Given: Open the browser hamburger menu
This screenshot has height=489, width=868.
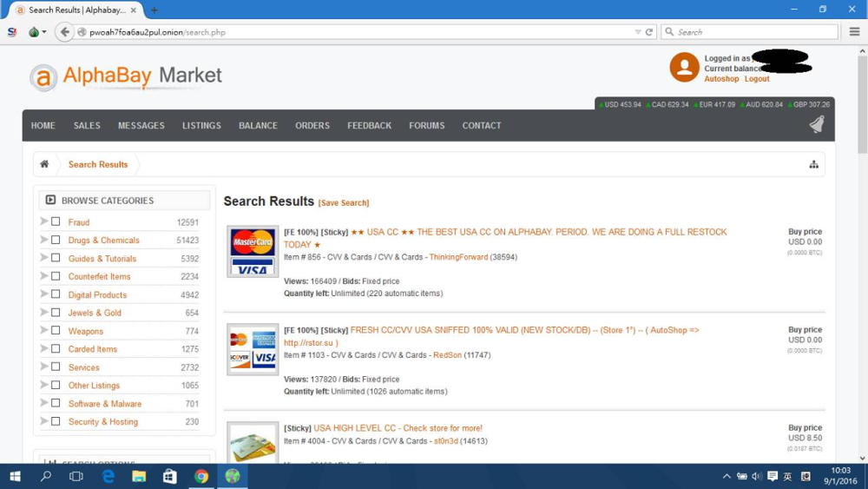Looking at the screenshot, I should [854, 32].
